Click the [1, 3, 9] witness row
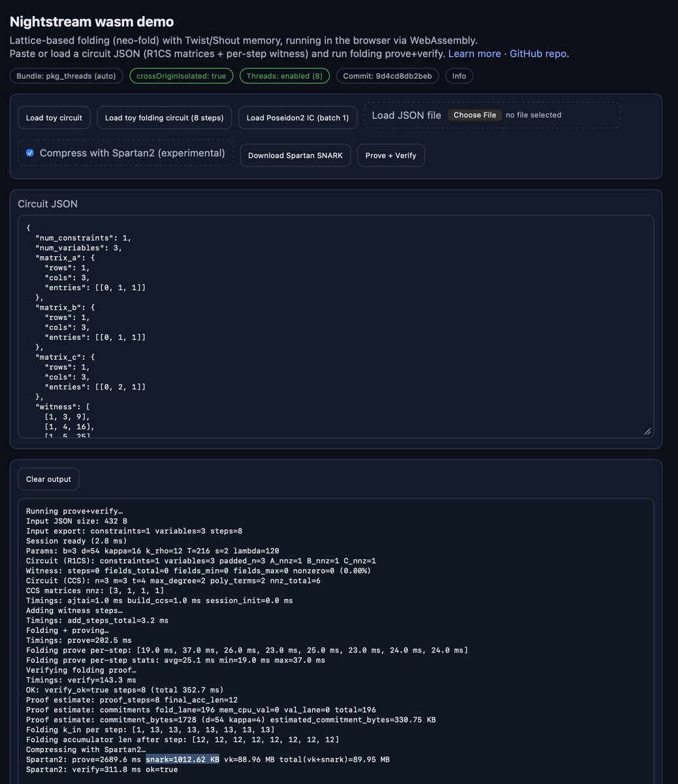This screenshot has width=678, height=784. point(67,416)
